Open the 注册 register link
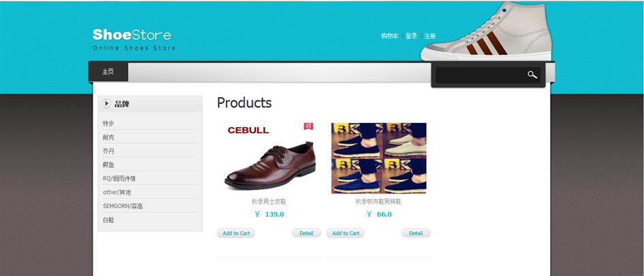 (x=430, y=36)
